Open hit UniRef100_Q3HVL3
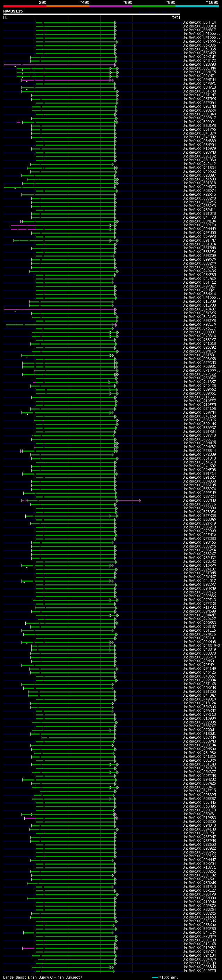Screen dimensions: 222x980 pyautogui.click(x=199, y=88)
